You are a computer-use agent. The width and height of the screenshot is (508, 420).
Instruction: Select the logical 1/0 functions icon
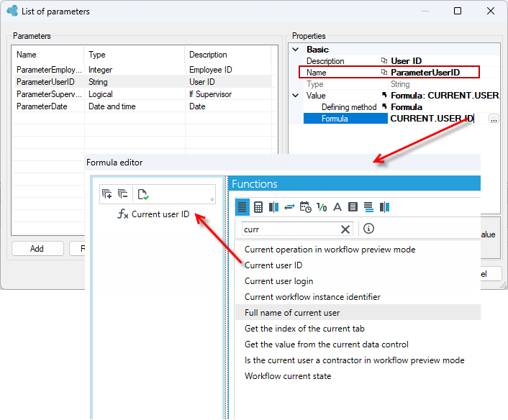pos(322,207)
